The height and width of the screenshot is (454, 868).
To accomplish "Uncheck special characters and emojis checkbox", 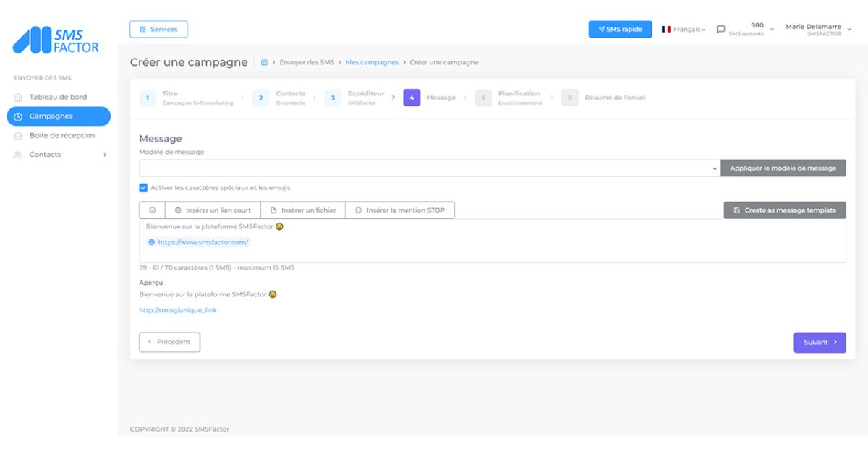I will (x=143, y=188).
